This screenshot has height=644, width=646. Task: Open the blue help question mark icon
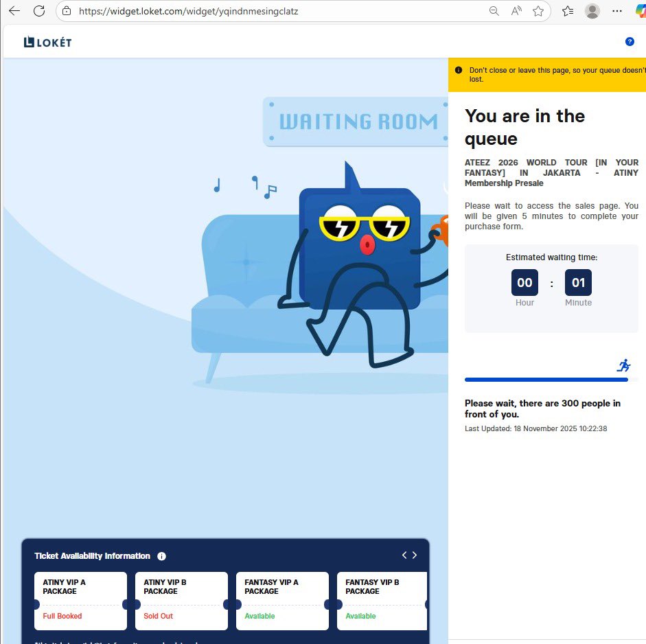click(629, 42)
